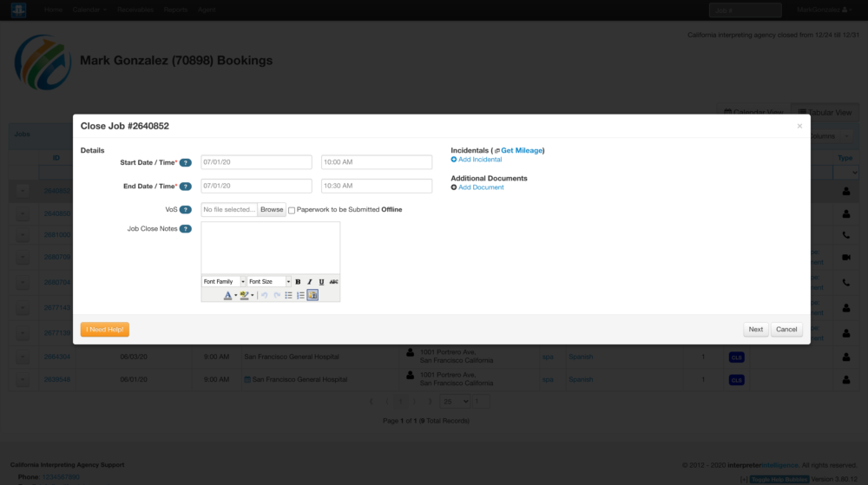
Task: Expand the Calendar menu in navbar
Action: [89, 10]
